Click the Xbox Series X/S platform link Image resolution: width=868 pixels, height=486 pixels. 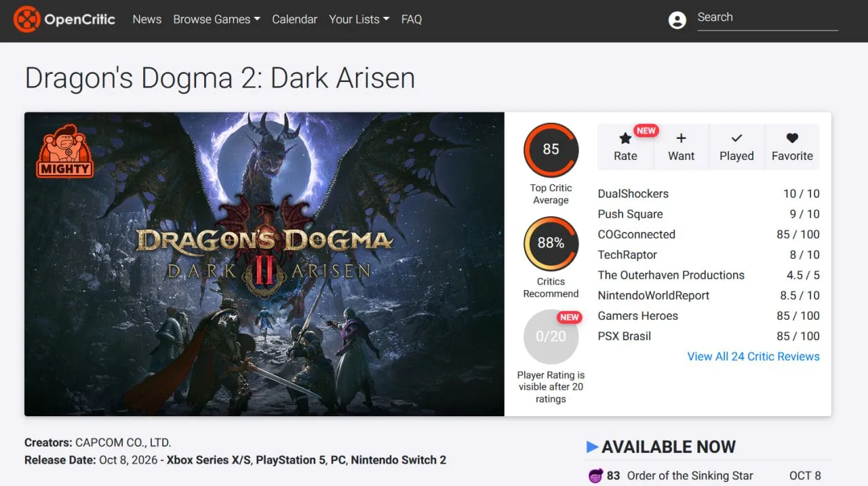(x=209, y=460)
